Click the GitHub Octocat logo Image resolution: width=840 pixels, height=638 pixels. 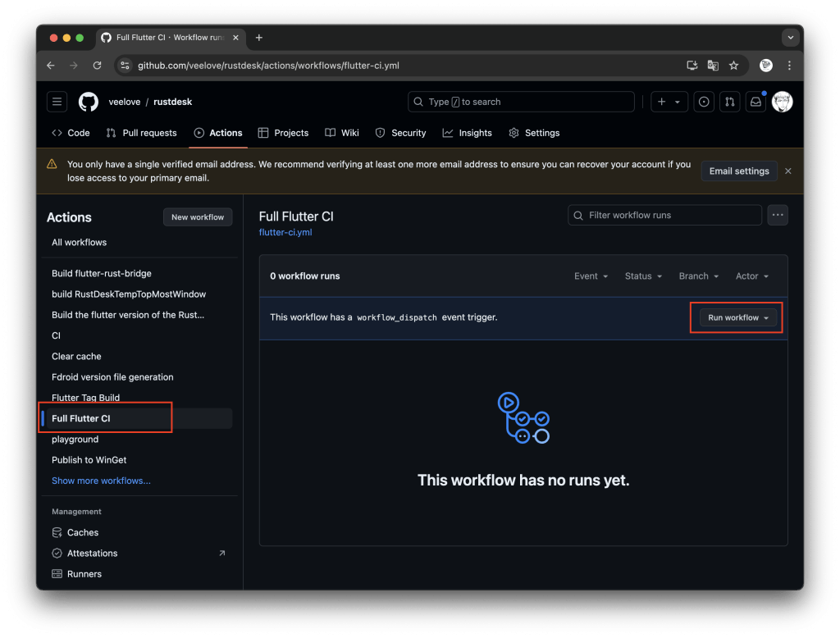[x=89, y=102]
